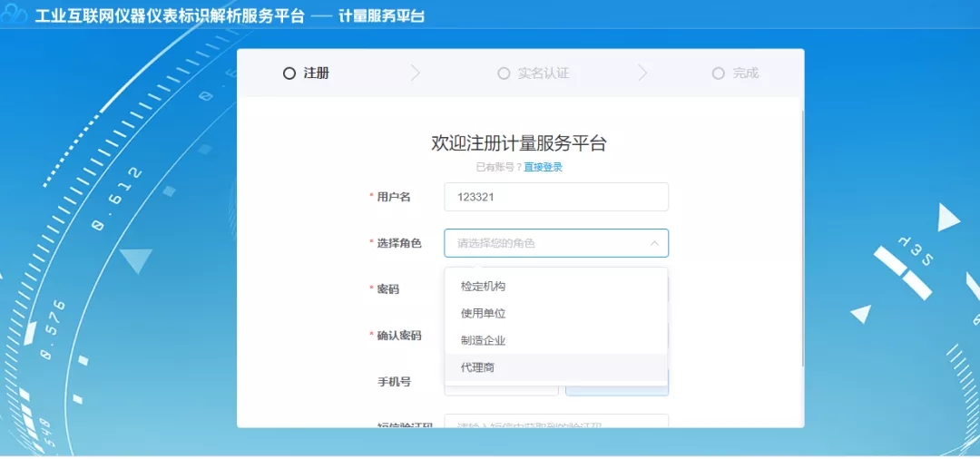Click the 实名认证 step label
Screen dimensions: 980x459
tap(544, 73)
